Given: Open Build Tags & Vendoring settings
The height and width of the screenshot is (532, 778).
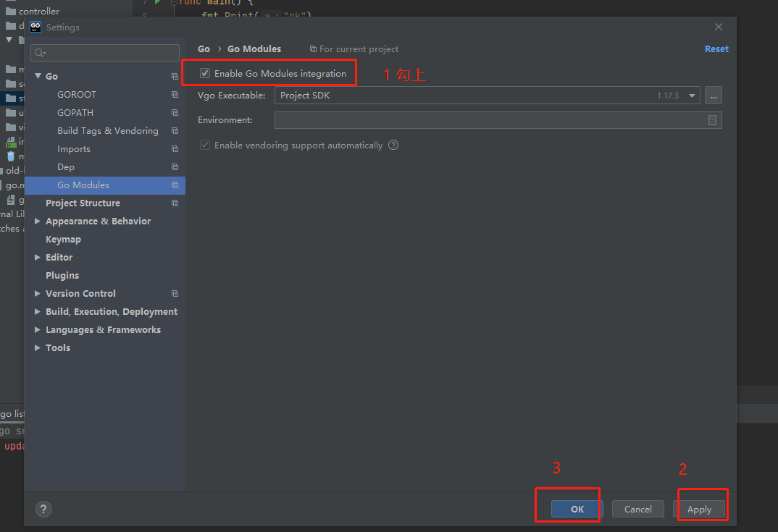Looking at the screenshot, I should [108, 130].
